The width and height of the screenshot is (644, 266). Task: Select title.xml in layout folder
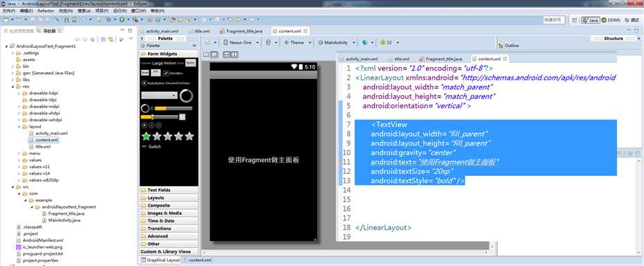(x=40, y=146)
